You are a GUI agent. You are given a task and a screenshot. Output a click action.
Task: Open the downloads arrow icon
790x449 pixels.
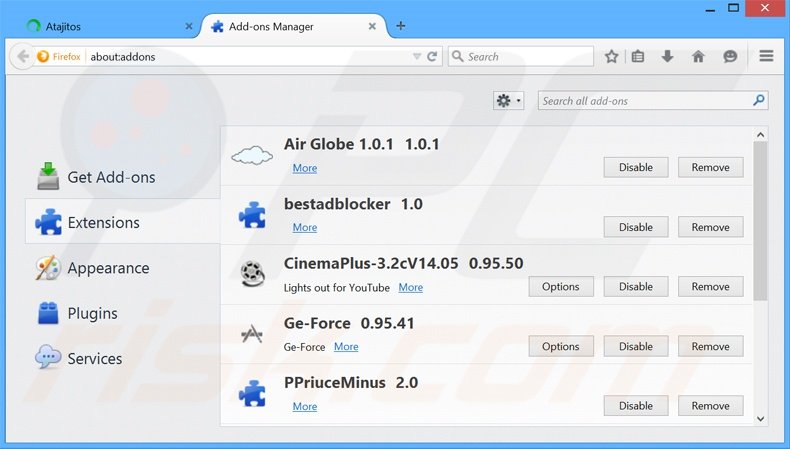668,56
